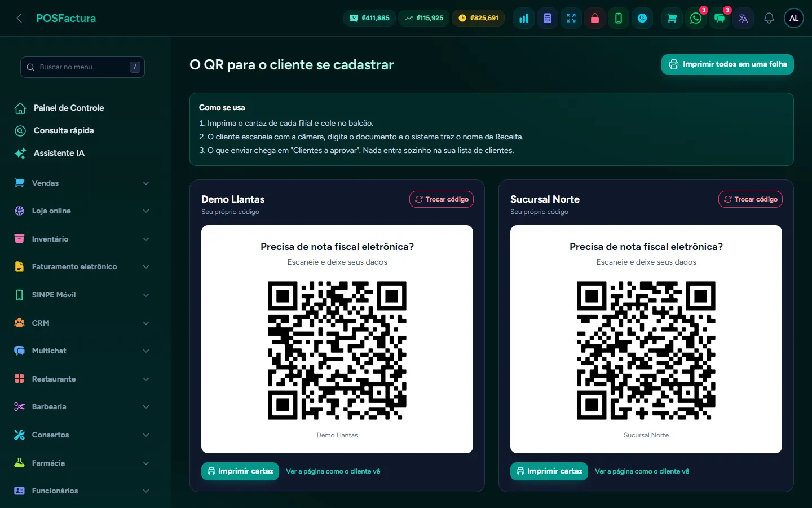This screenshot has width=812, height=508.
Task: Open the shopping cart icon
Action: click(672, 18)
